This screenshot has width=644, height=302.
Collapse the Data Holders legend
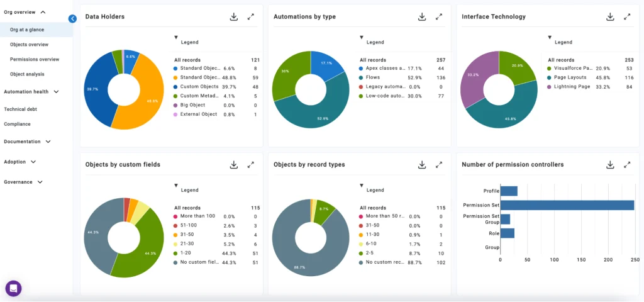pos(176,37)
